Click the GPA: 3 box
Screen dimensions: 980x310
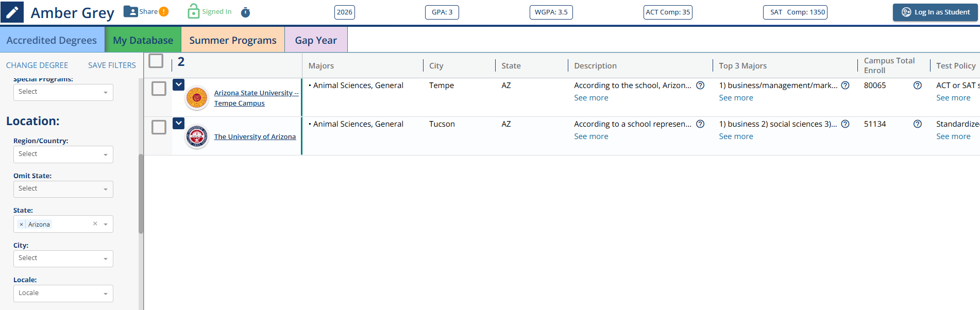(x=442, y=12)
